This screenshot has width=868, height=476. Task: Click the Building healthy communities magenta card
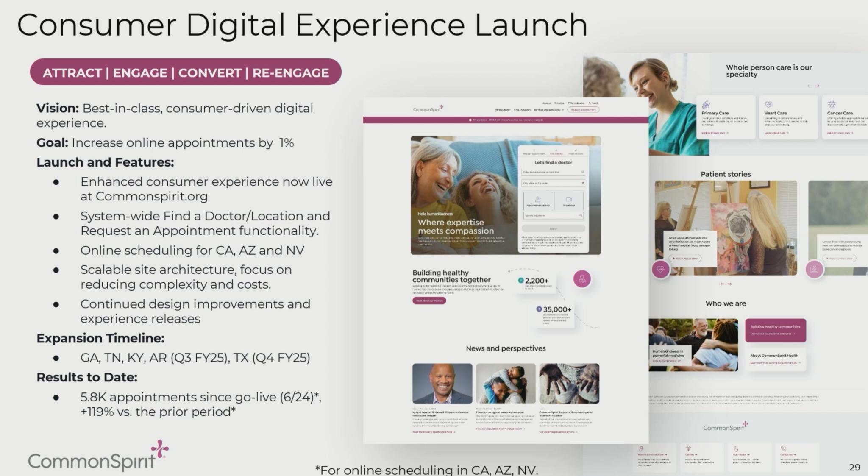pyautogui.click(x=775, y=330)
